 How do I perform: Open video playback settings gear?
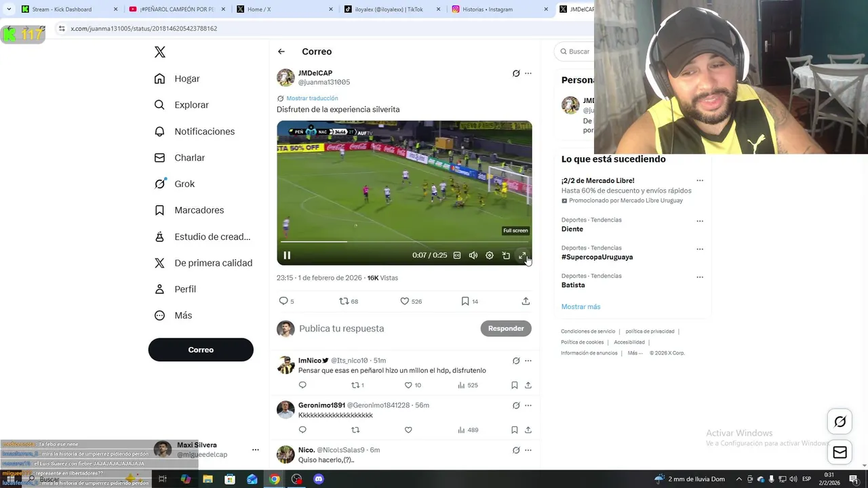[x=490, y=256]
